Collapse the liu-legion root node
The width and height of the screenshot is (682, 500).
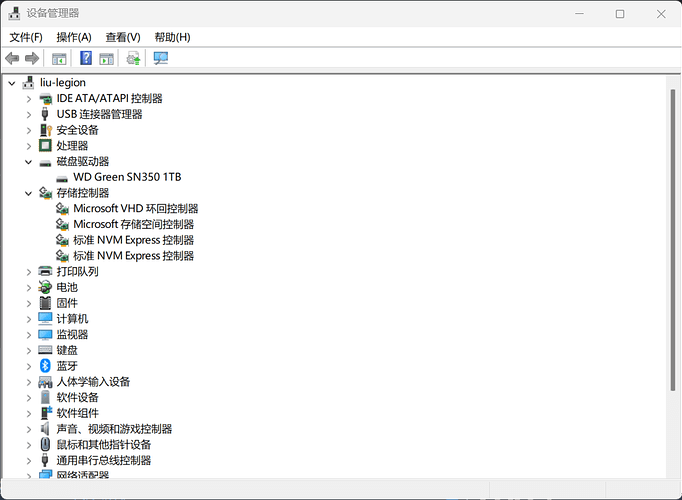[x=12, y=83]
